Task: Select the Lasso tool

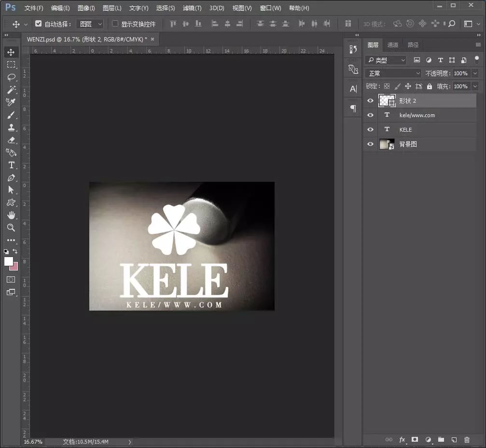Action: [11, 77]
